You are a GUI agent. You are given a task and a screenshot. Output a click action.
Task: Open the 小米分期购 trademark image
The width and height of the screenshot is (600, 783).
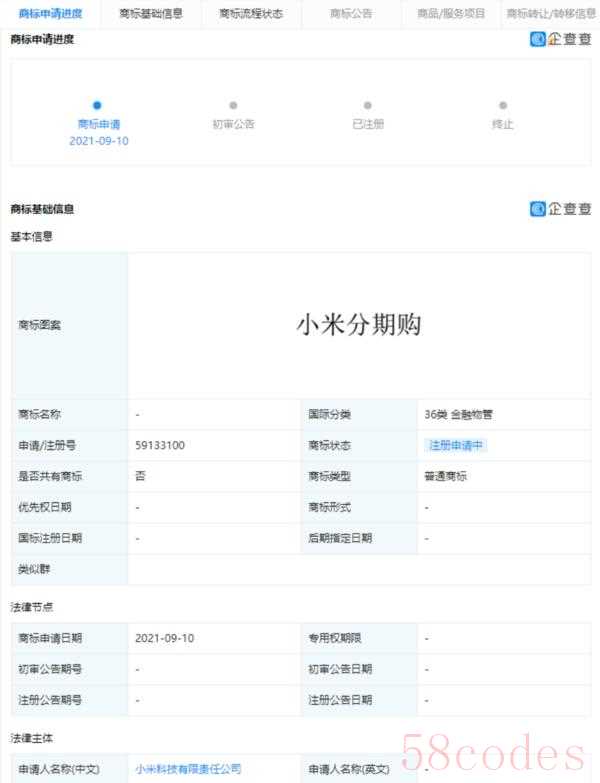pos(359,325)
